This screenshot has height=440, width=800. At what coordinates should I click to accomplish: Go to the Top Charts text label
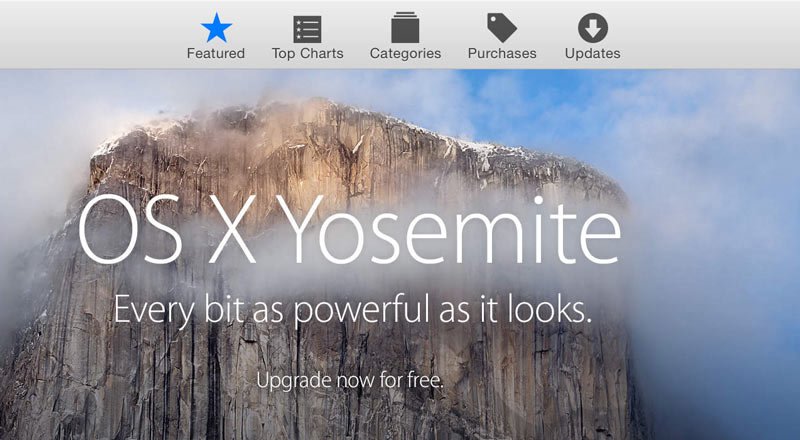[308, 53]
